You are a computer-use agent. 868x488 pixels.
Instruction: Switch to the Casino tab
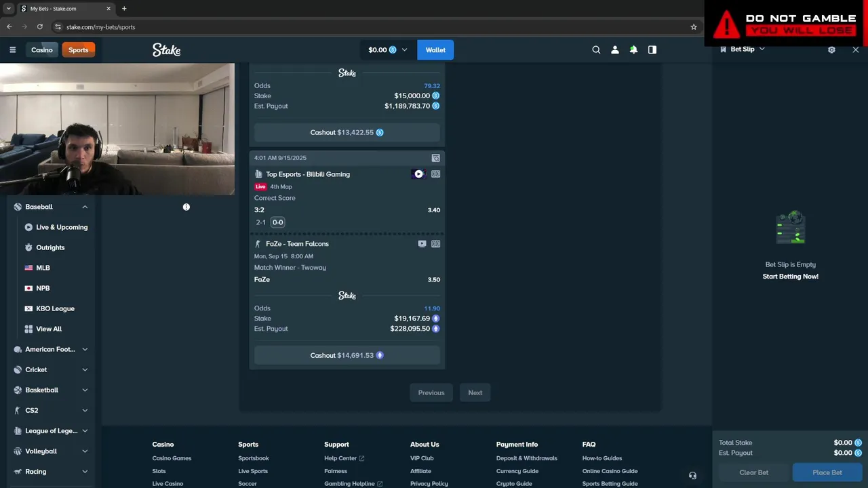41,49
